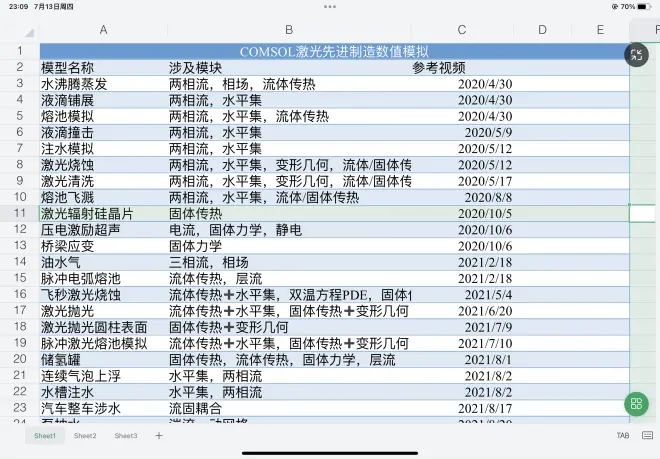
Task: Select the cell containing 激光辐射硅晶片
Action: click(x=103, y=213)
